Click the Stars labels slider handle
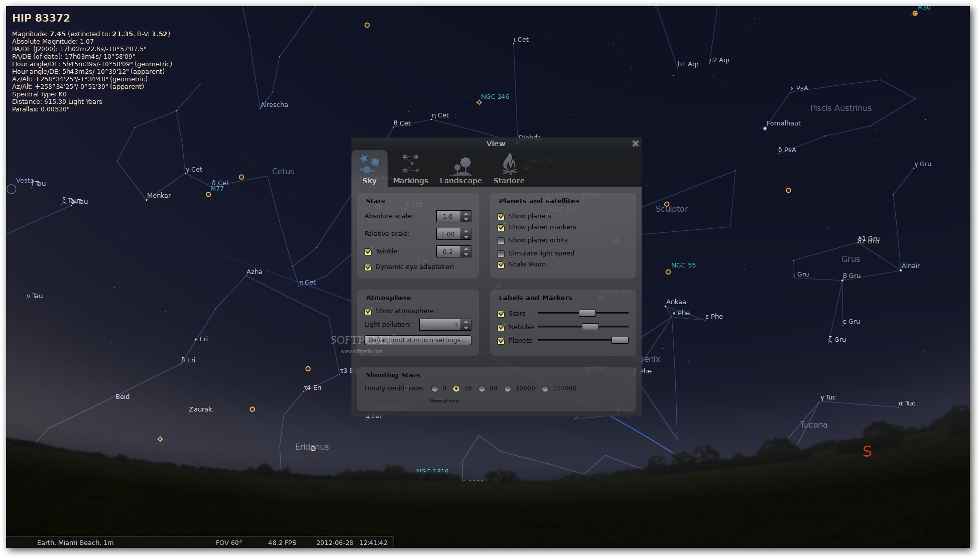 point(587,313)
